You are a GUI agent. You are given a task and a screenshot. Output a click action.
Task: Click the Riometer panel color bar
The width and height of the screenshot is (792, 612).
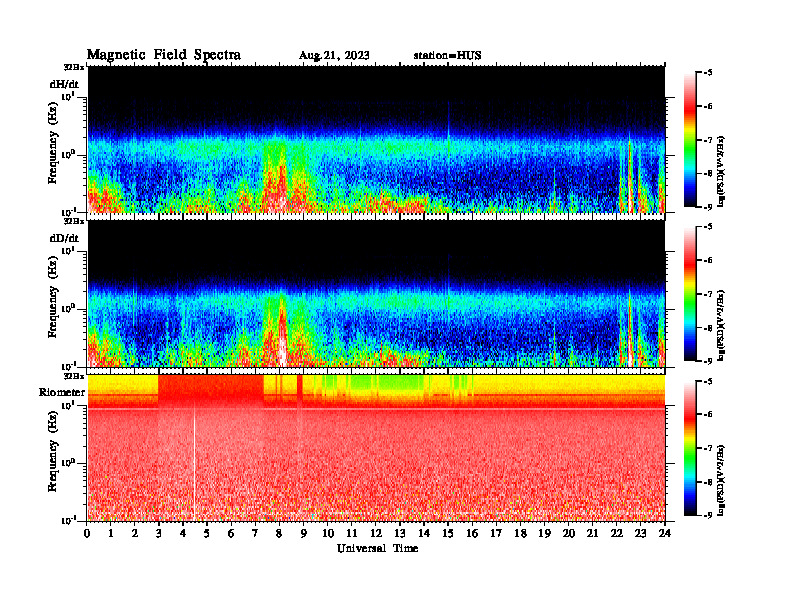[x=689, y=448]
